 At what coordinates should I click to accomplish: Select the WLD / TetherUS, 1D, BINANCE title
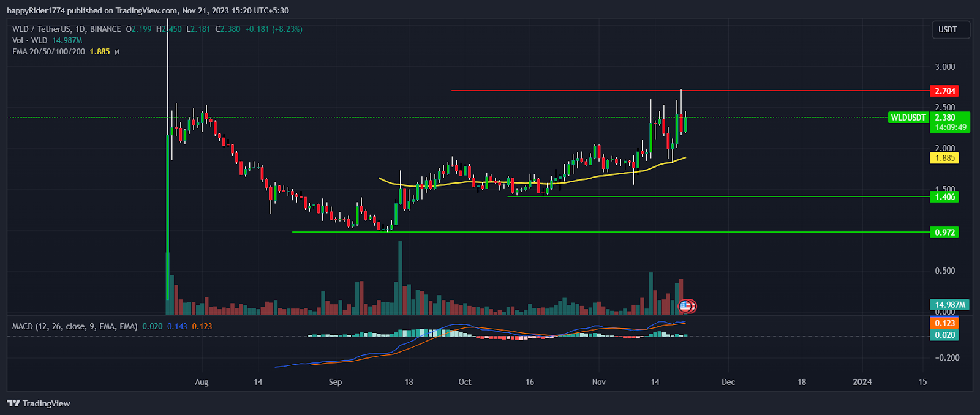pyautogui.click(x=67, y=29)
